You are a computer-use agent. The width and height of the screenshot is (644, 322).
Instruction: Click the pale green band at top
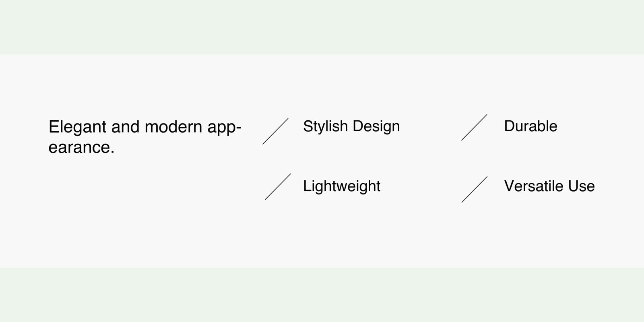pyautogui.click(x=322, y=27)
